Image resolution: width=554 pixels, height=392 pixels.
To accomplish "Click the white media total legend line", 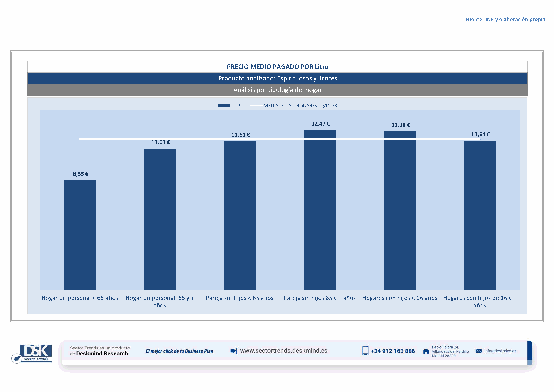I will pyautogui.click(x=256, y=106).
